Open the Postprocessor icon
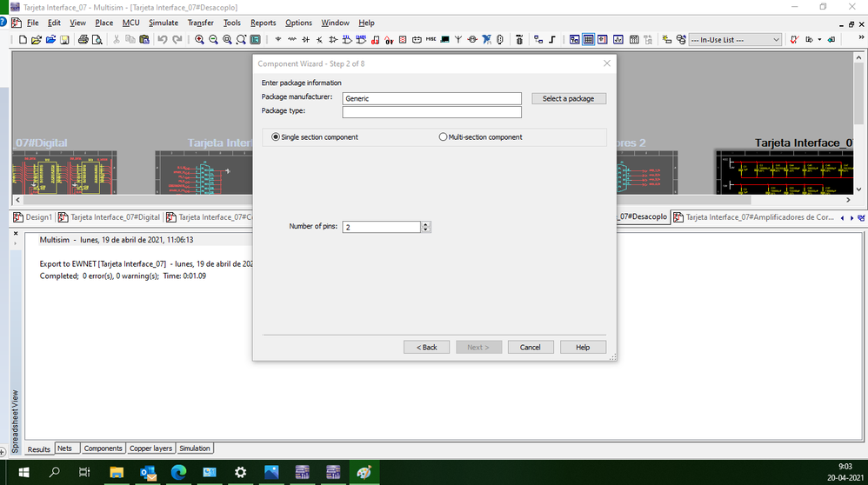This screenshot has height=485, width=868. [x=634, y=39]
